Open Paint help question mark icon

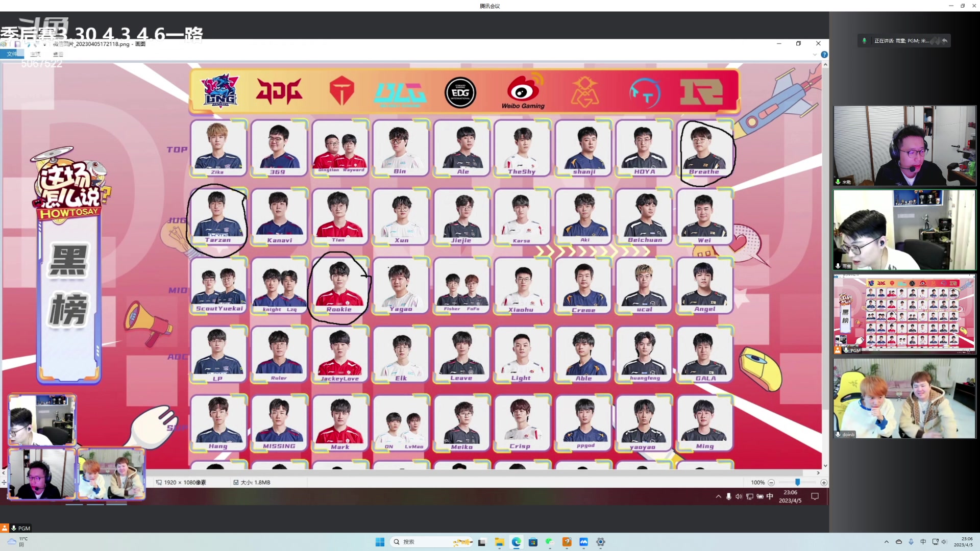tap(824, 55)
